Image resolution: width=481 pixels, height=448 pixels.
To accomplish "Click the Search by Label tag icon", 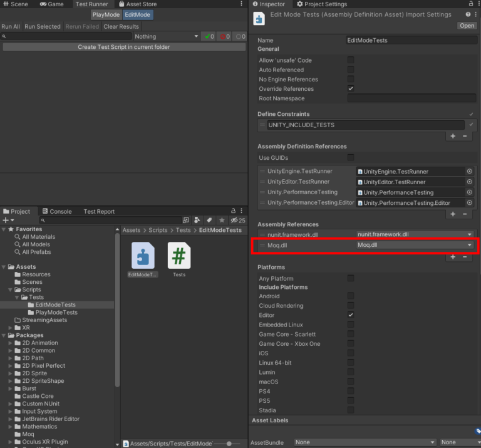I will 209,221.
